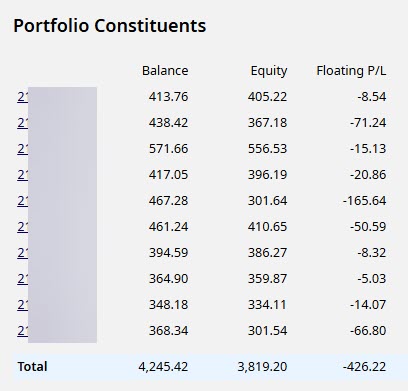Select the 556.53 equity cell

(267, 149)
